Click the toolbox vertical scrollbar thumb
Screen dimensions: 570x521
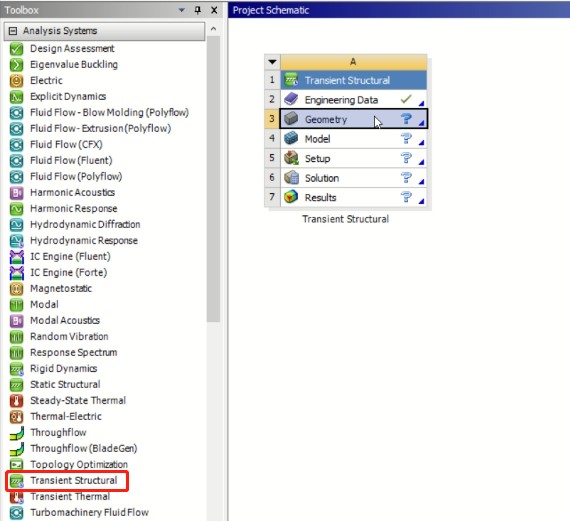(213, 179)
